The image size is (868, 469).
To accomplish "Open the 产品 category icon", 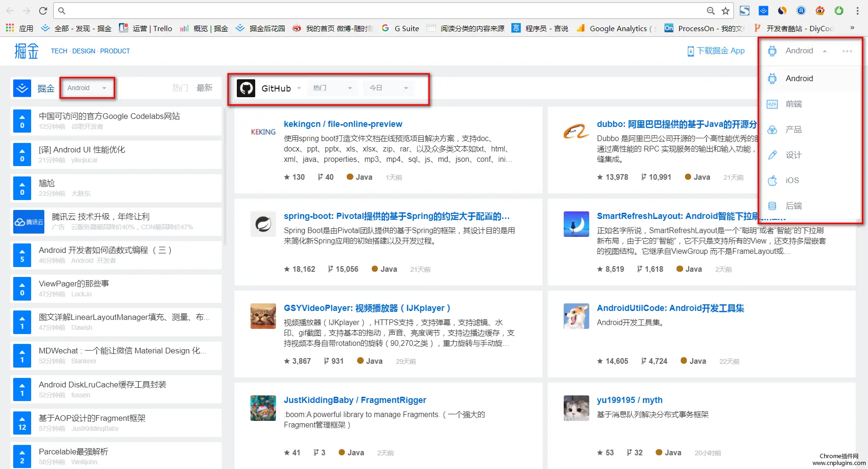I will point(773,129).
